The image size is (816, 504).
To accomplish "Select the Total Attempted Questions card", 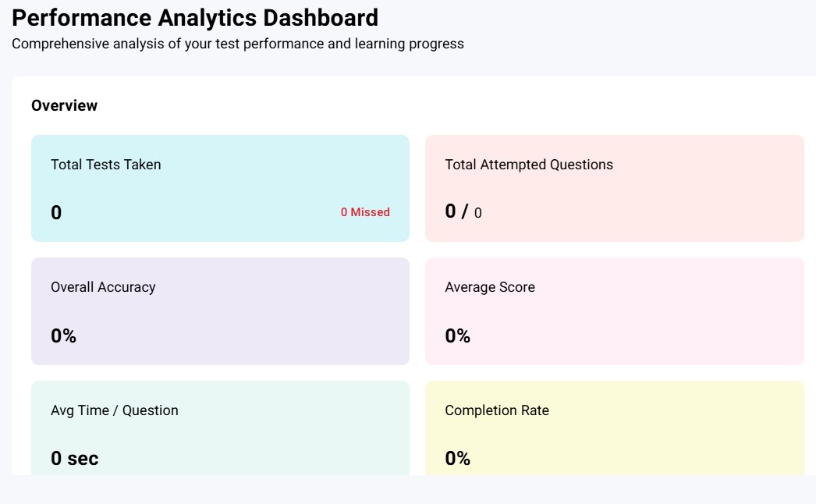I will click(x=614, y=187).
